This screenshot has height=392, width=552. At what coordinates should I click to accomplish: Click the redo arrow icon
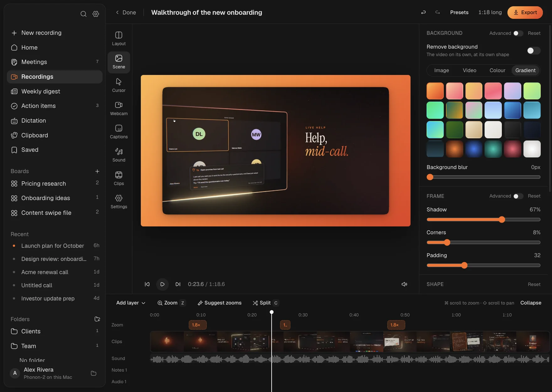click(x=438, y=12)
